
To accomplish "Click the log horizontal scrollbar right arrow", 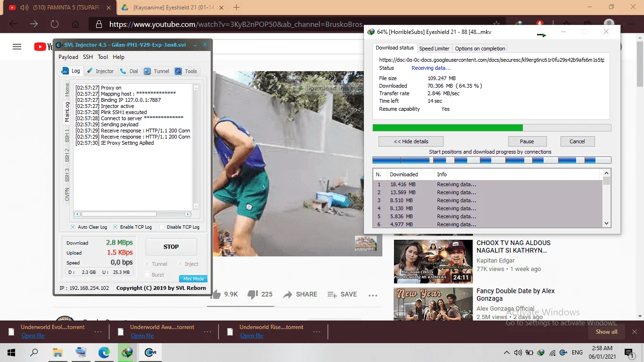I will coord(188,214).
